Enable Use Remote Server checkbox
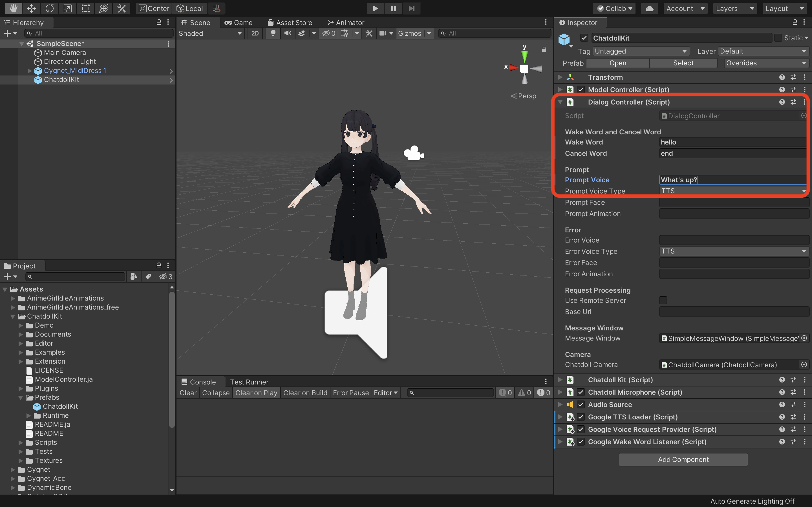Viewport: 812px width, 507px height. [663, 301]
